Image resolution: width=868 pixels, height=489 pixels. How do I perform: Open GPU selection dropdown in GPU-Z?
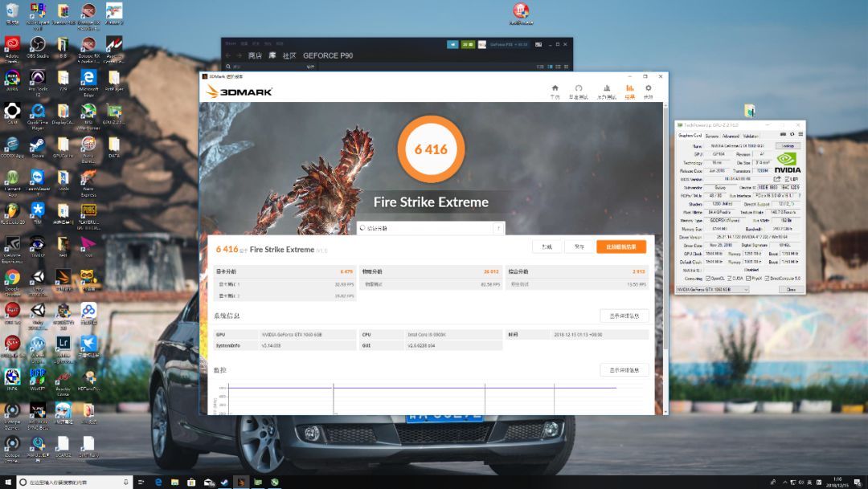coord(713,289)
